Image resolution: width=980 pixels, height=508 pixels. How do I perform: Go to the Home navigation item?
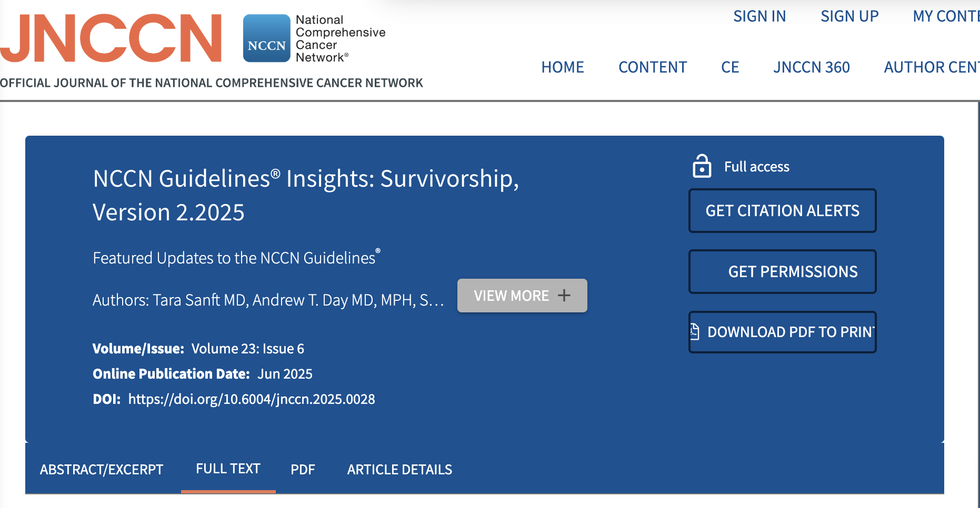[562, 67]
